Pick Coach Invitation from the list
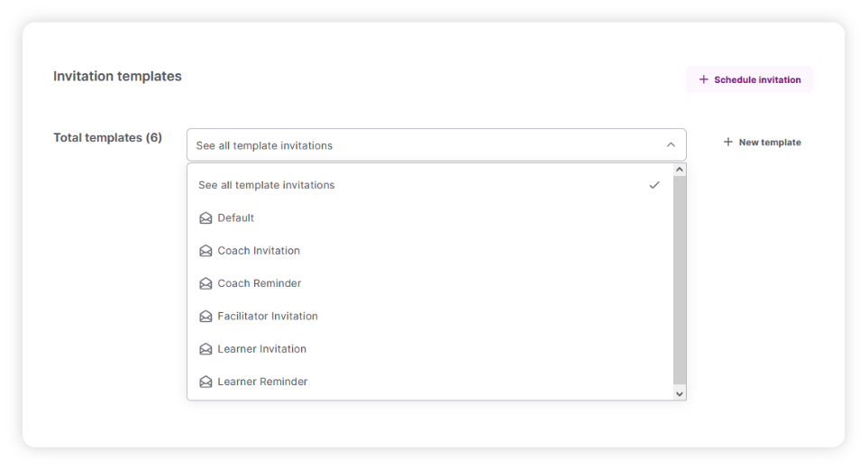This screenshot has width=868, height=470. [x=259, y=251]
